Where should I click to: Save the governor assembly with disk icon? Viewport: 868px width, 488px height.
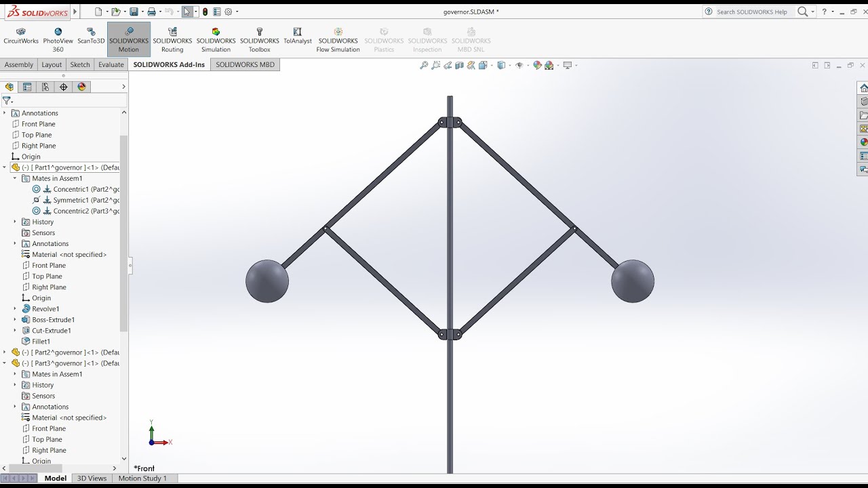(x=134, y=12)
